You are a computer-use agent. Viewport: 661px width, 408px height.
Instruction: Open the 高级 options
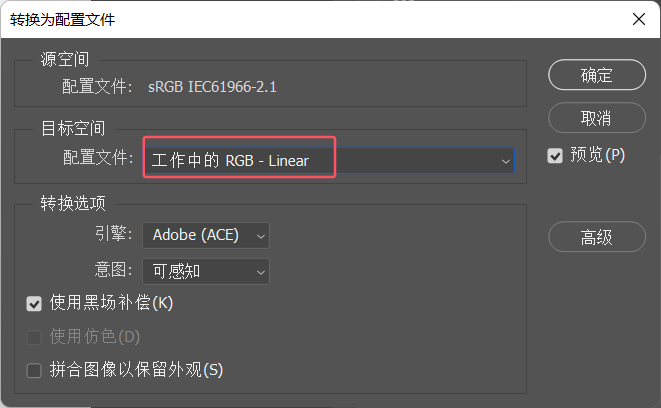click(596, 237)
